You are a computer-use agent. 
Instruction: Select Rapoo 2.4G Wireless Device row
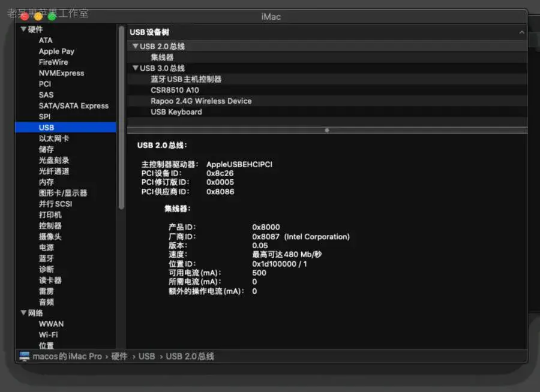pyautogui.click(x=327, y=101)
